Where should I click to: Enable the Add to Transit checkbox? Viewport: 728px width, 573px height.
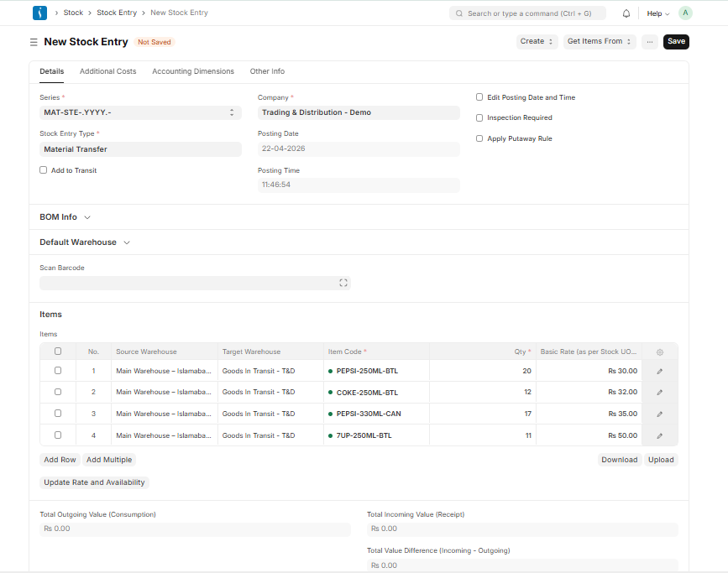pos(43,169)
